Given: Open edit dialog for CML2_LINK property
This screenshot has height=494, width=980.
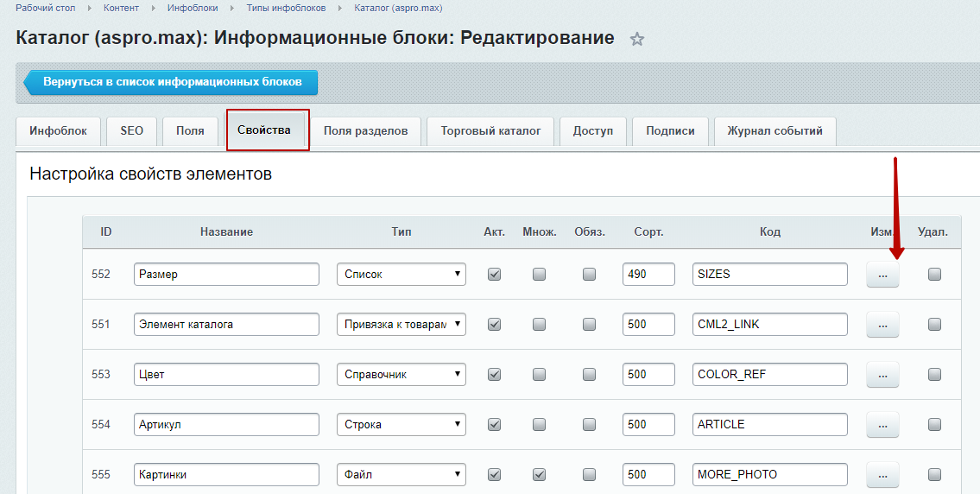Looking at the screenshot, I should click(882, 325).
